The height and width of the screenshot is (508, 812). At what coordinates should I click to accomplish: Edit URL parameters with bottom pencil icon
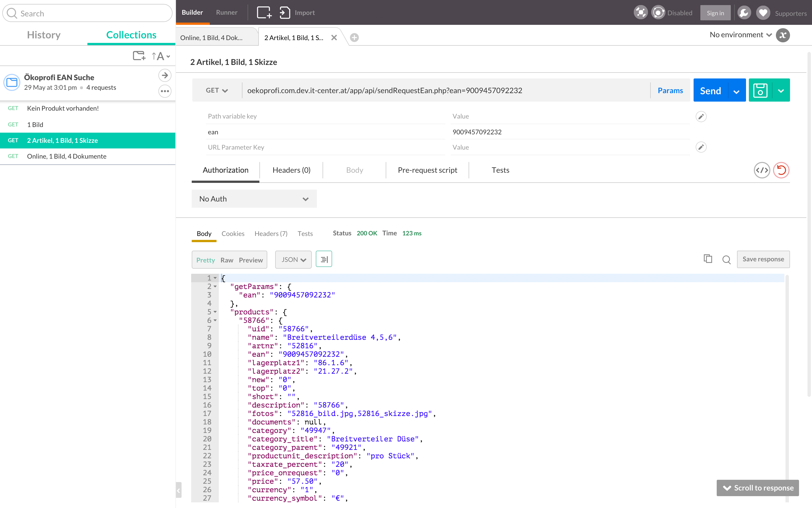pos(701,147)
